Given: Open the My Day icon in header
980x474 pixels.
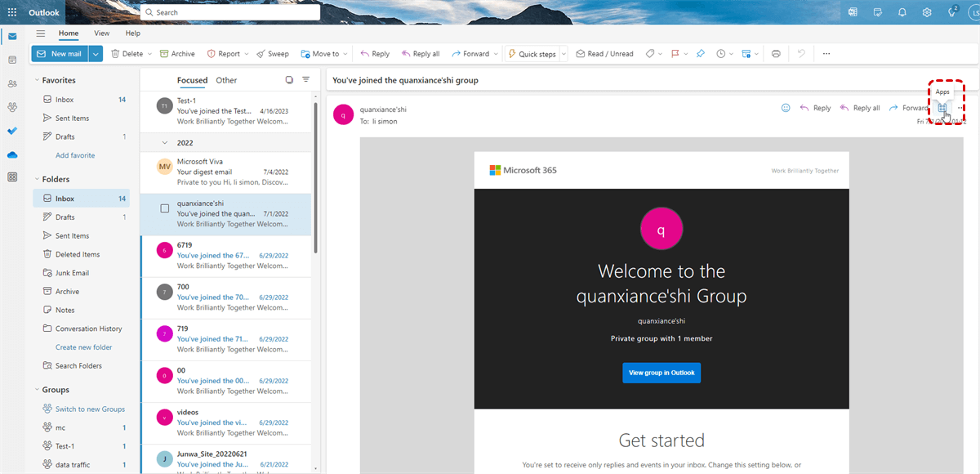Looking at the screenshot, I should pos(878,12).
